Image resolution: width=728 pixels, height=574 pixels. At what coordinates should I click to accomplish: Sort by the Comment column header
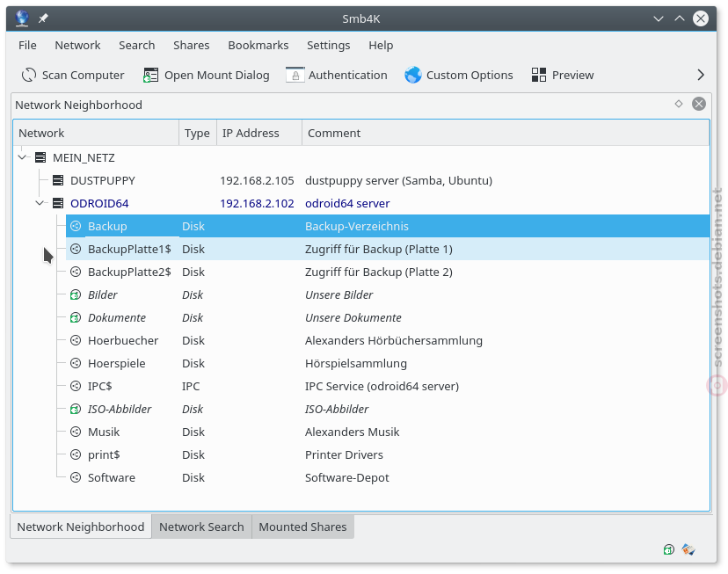(x=506, y=134)
